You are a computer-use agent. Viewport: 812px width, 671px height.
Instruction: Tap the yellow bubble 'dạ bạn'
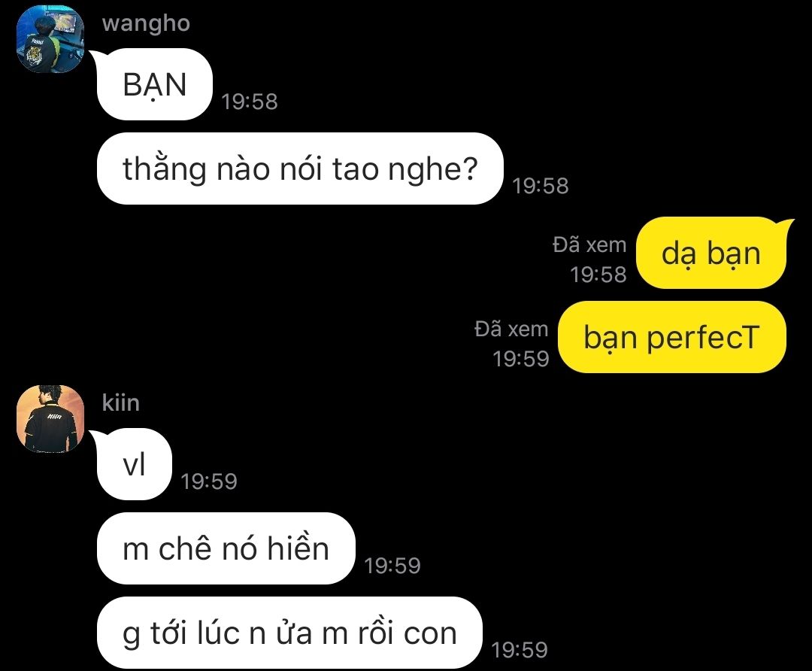[x=711, y=253]
